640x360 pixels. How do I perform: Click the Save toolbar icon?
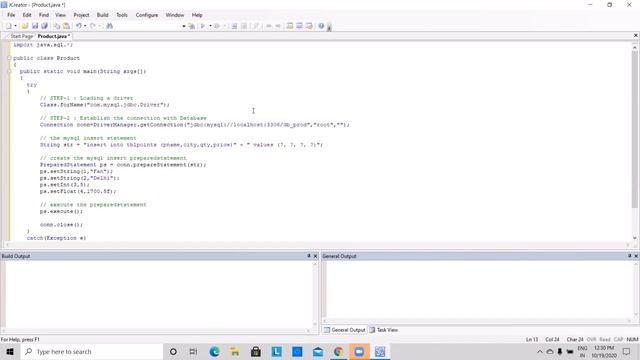[35, 26]
